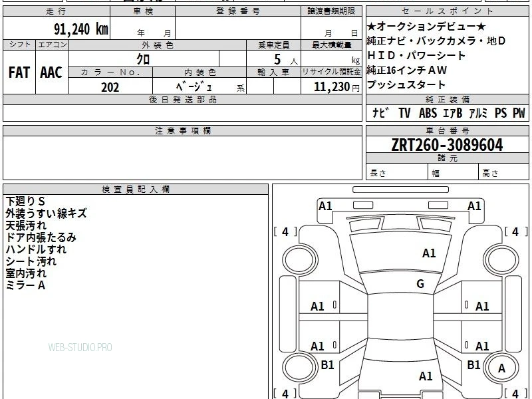Select the "内装色" header
This screenshot has width=532, height=399.
click(200, 72)
